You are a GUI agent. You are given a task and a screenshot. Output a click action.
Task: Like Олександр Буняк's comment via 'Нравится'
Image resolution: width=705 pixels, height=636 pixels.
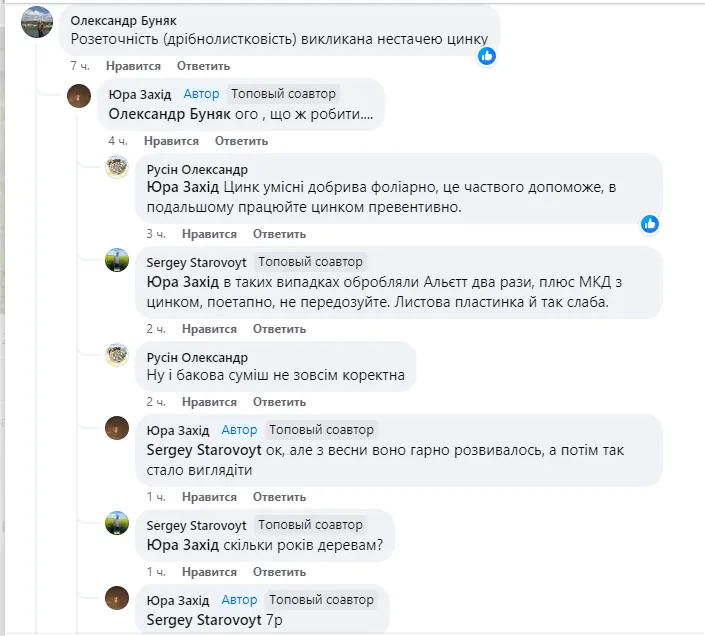point(133,66)
